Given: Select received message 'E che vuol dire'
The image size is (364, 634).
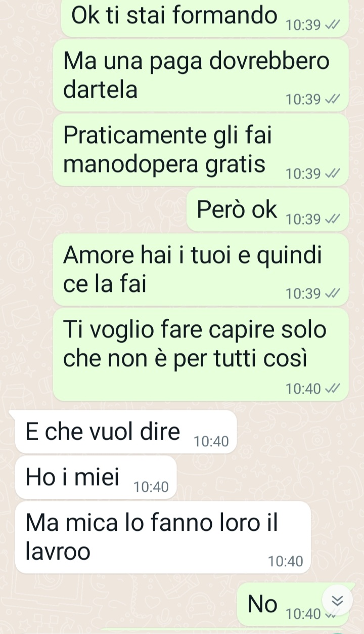Looking at the screenshot, I should pyautogui.click(x=126, y=432).
